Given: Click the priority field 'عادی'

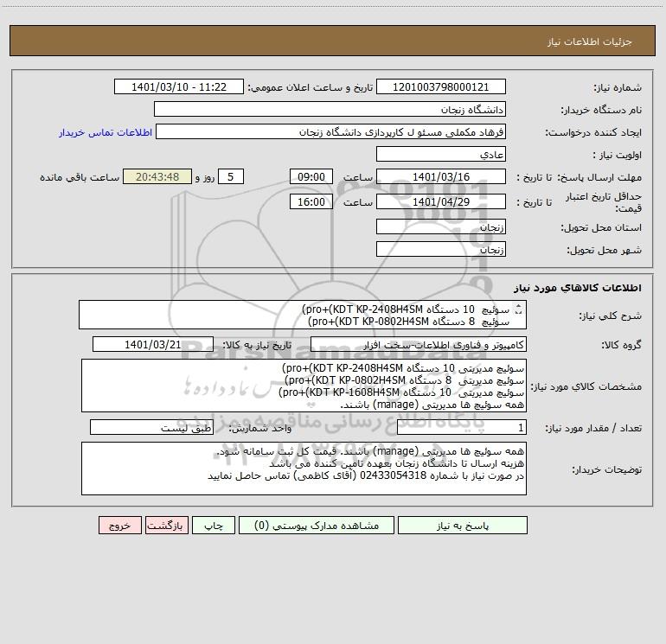Looking at the screenshot, I should click(x=441, y=154).
